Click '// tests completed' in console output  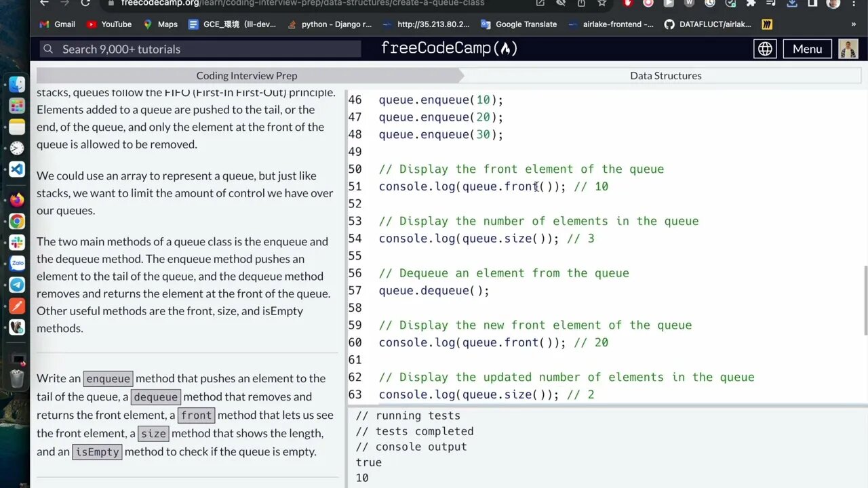[414, 431]
